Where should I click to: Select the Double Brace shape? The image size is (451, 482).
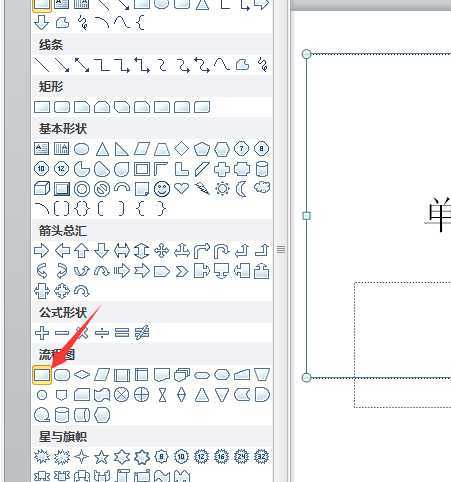point(82,209)
